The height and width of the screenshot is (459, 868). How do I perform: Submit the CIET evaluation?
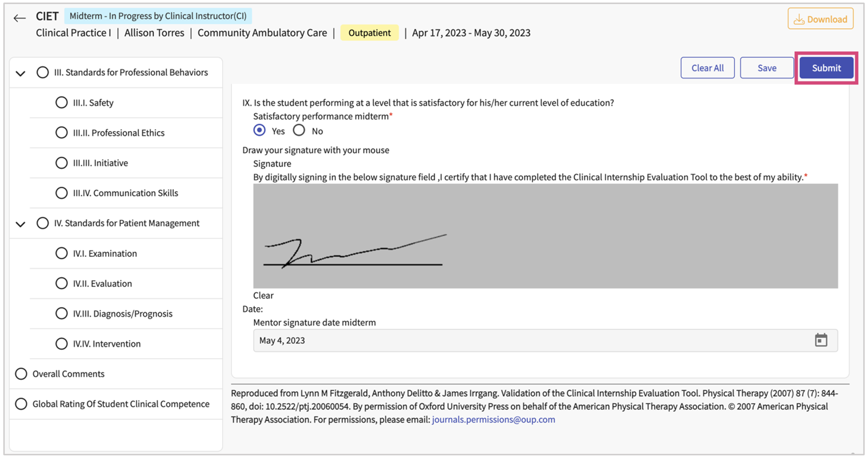pos(826,68)
